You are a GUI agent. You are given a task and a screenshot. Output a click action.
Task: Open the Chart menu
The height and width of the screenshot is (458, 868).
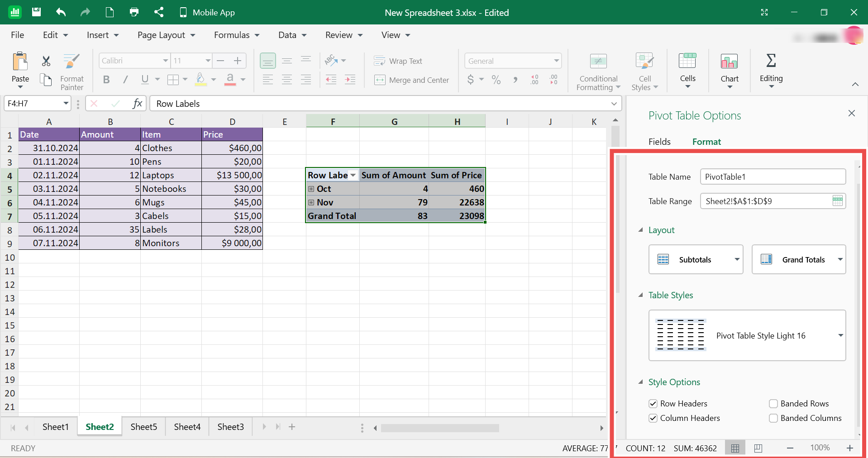click(730, 70)
